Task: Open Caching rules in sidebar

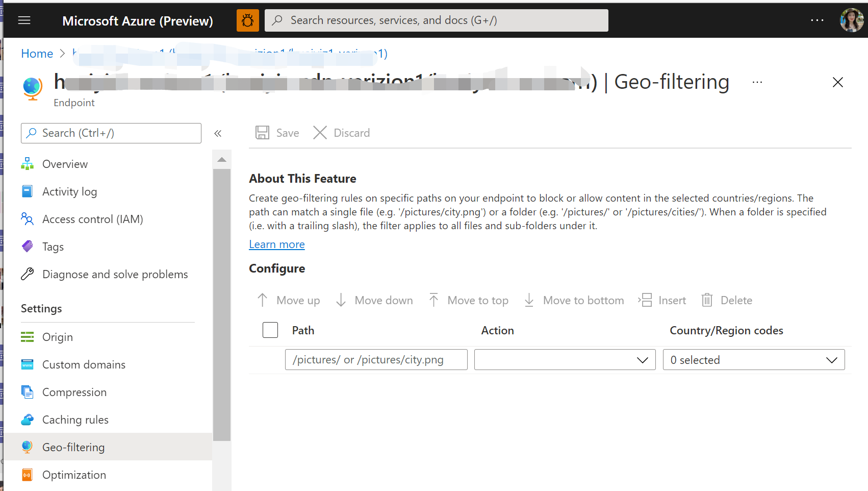Action: (75, 420)
